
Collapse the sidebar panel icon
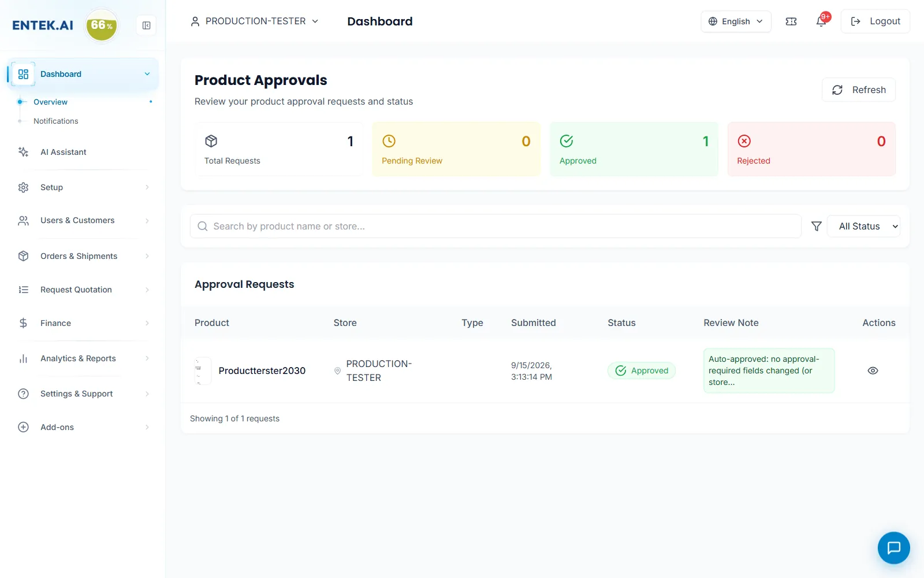point(146,25)
